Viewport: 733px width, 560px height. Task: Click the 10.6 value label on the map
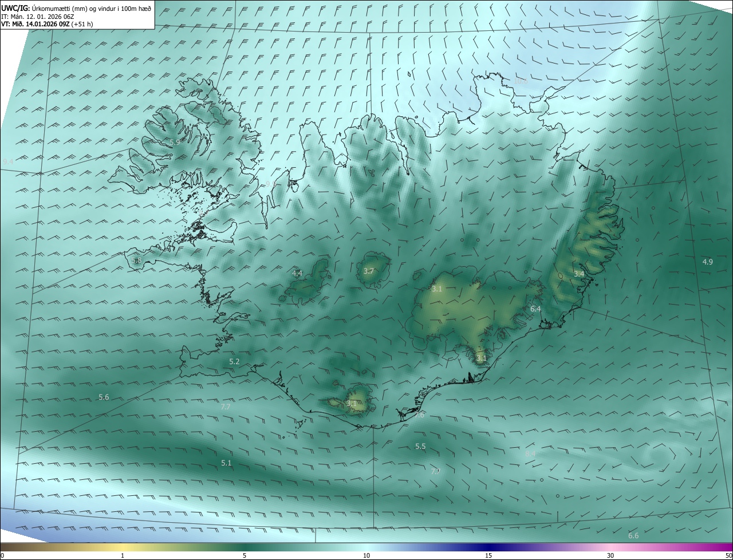pos(520,81)
